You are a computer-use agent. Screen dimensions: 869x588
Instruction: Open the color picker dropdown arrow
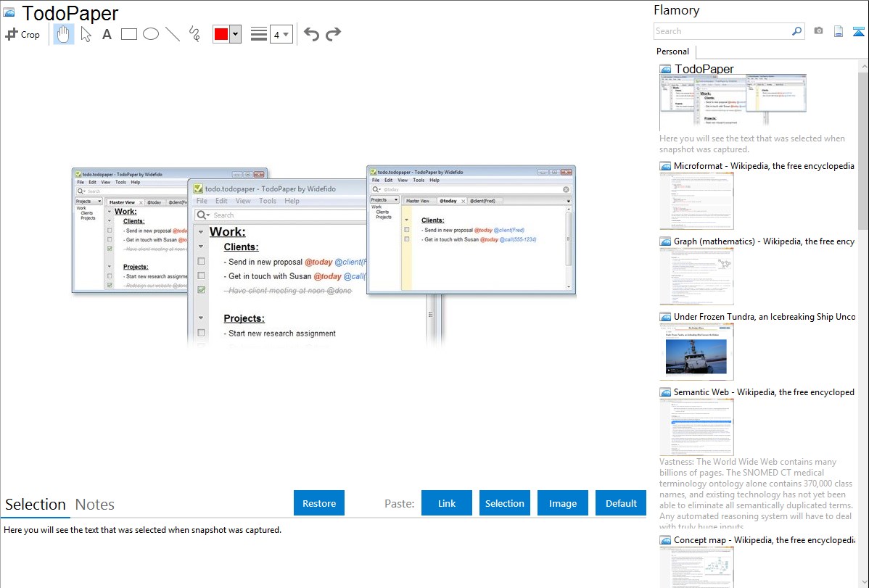[236, 34]
